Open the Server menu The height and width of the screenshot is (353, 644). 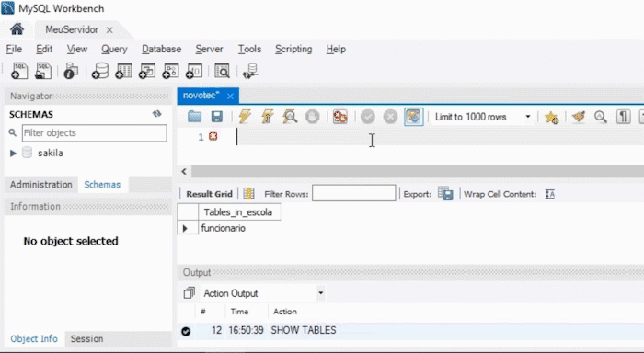click(209, 49)
